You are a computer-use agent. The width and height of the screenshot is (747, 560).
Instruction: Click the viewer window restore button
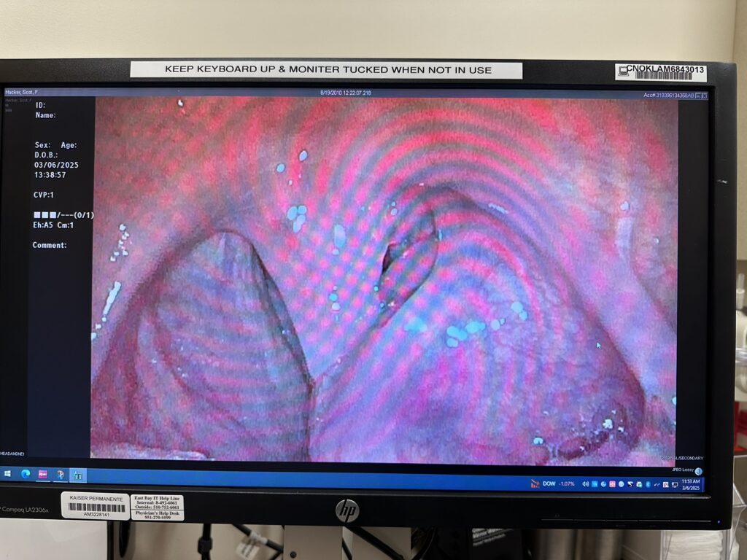698,96
